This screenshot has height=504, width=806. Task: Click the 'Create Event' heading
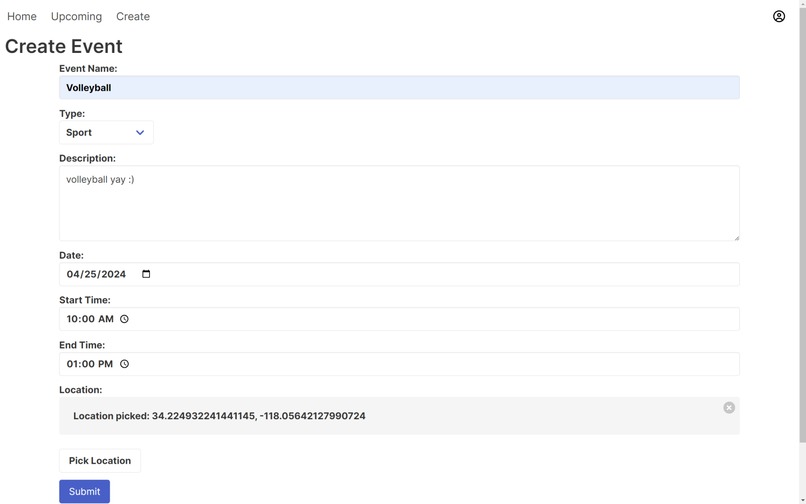[64, 46]
